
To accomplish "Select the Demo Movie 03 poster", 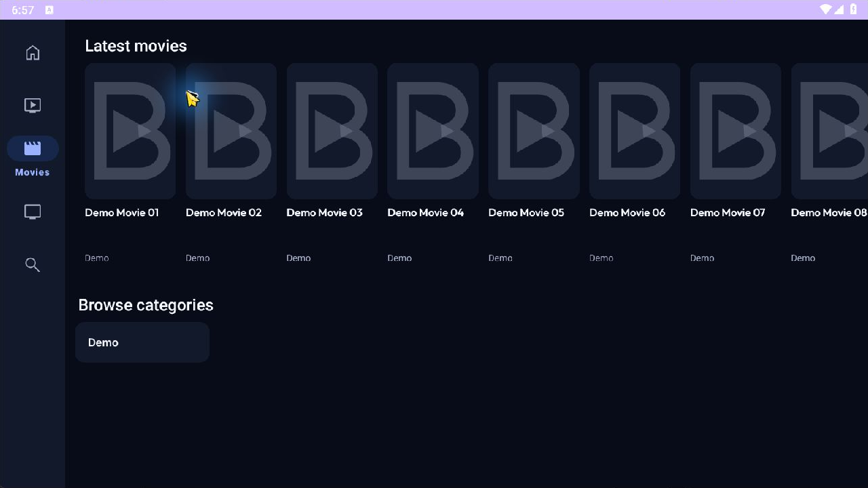I will click(x=332, y=131).
